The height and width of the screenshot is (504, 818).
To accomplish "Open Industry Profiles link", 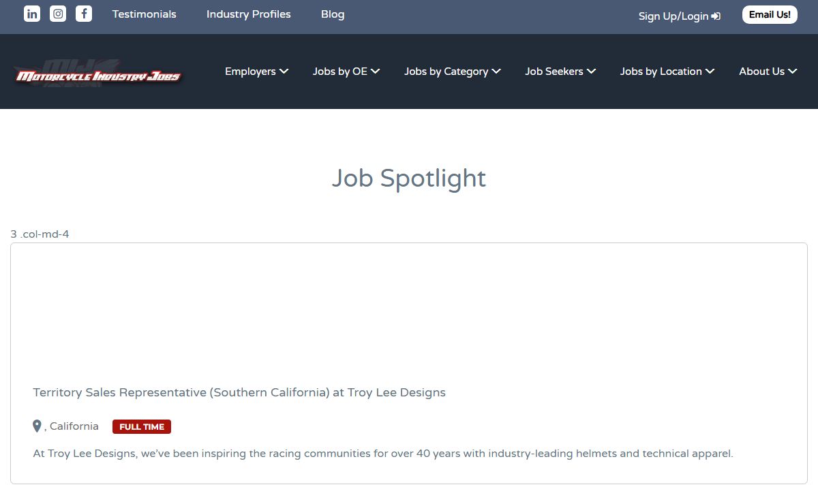I will coord(249,14).
